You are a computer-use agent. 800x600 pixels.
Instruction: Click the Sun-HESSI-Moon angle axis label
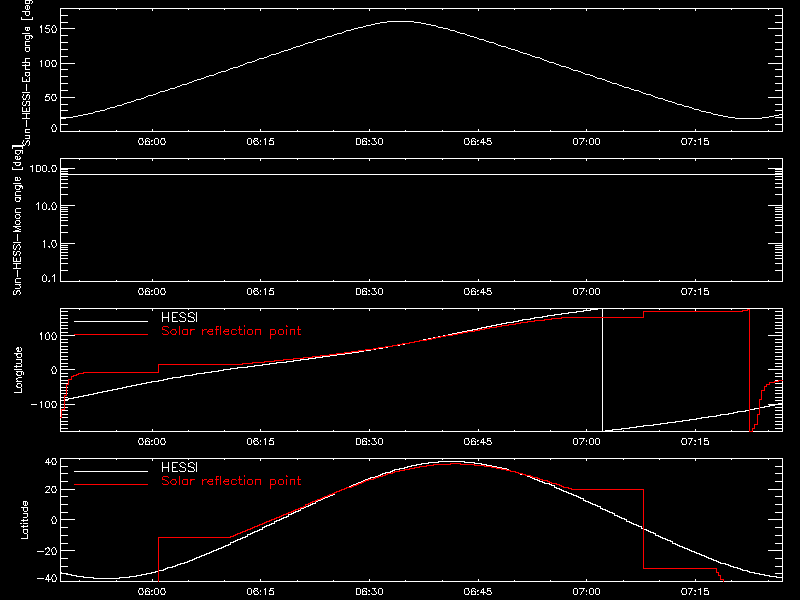(17, 221)
